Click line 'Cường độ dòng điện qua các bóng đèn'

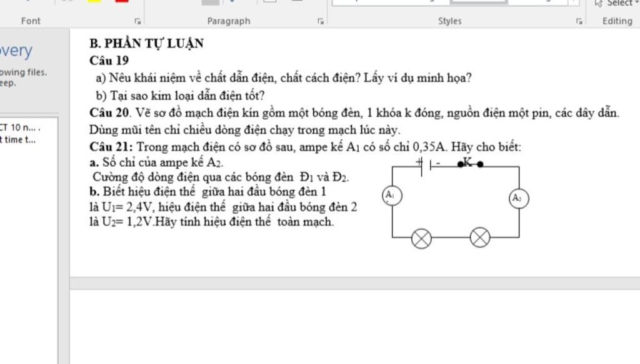(x=221, y=177)
